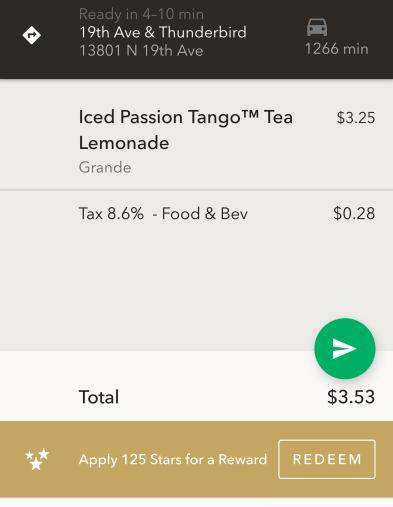Select the 19th Ave & Thunderbird store name
The width and height of the screenshot is (393, 507).
pyautogui.click(x=163, y=32)
